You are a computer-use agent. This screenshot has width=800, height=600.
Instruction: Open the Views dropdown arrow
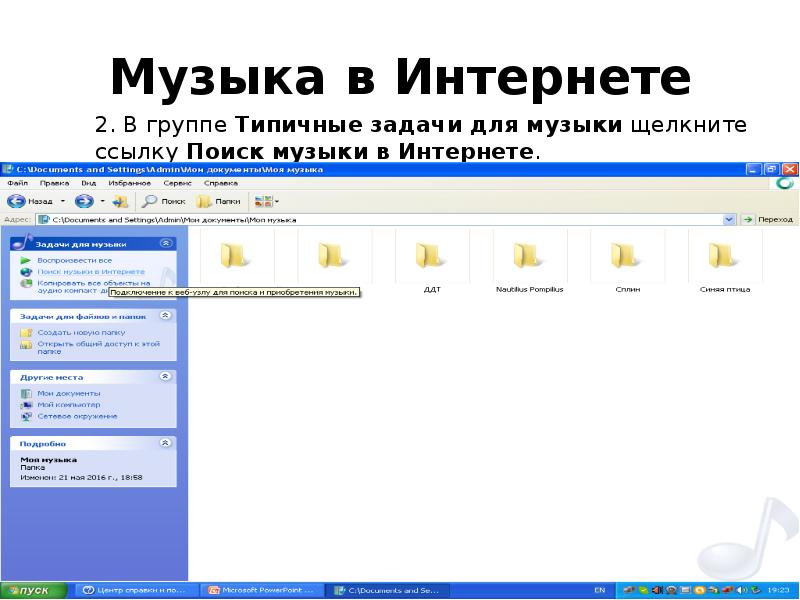[x=277, y=202]
